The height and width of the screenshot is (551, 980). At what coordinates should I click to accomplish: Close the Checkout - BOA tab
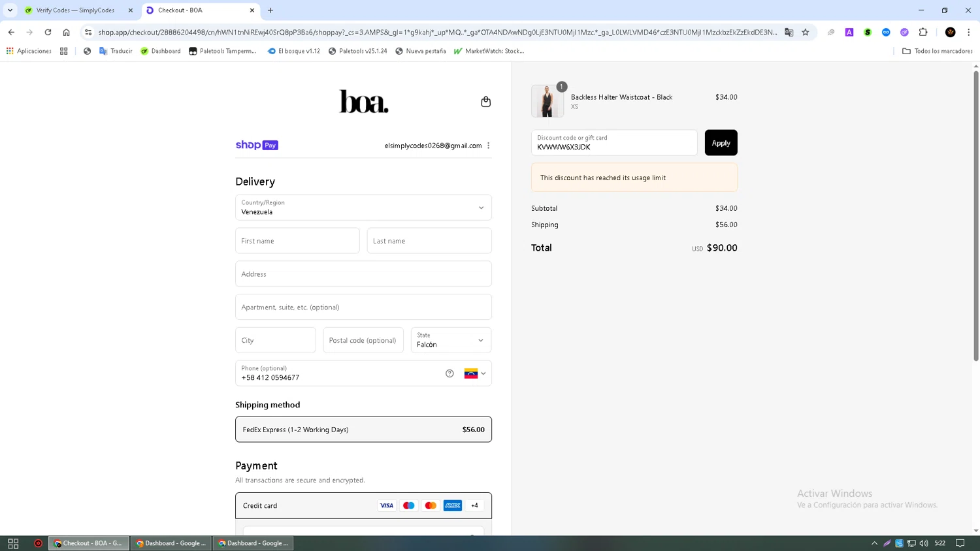click(252, 10)
